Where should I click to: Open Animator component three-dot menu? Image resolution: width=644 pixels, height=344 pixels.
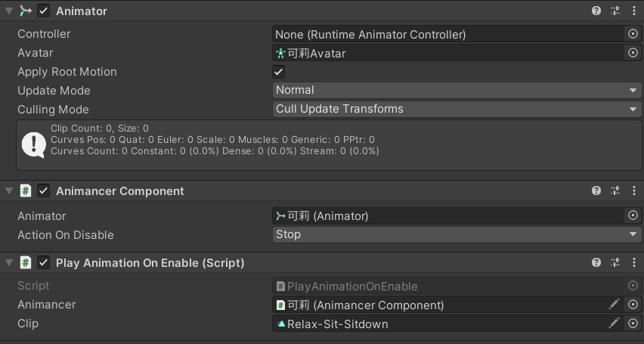coord(633,11)
